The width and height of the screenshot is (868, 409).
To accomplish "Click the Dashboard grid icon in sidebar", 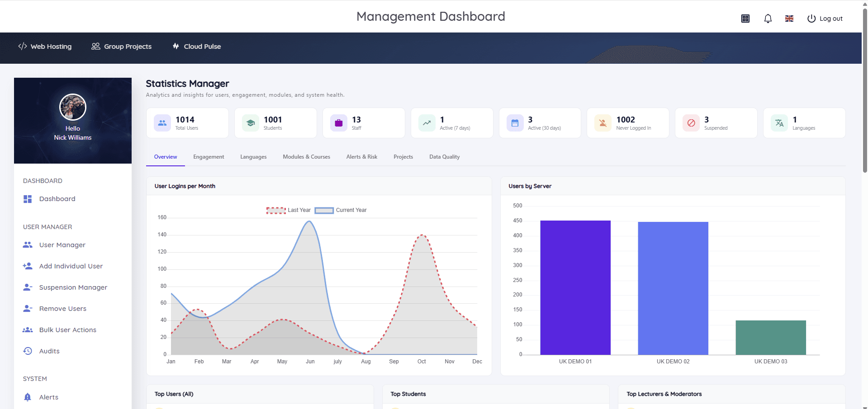I will 28,199.
